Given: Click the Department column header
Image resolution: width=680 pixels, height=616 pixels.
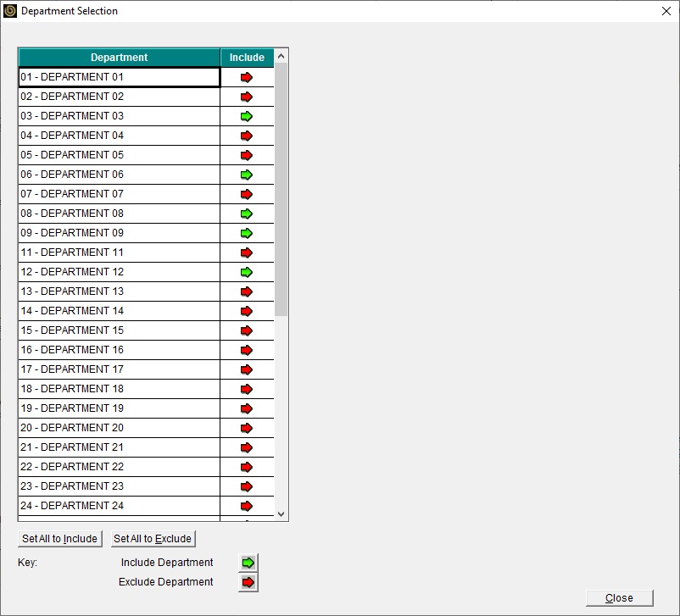Looking at the screenshot, I should [x=120, y=58].
